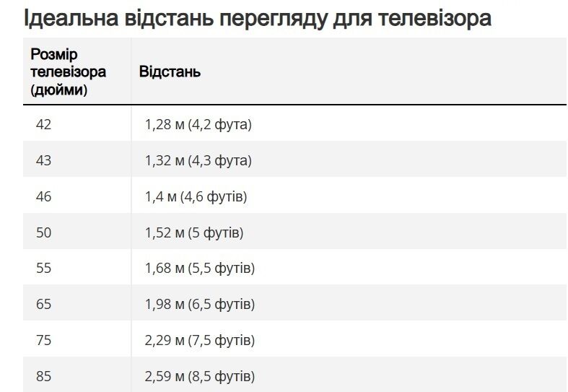Click the 1,4 м (4,6 футів) distance
568x392 pixels.
(196, 196)
